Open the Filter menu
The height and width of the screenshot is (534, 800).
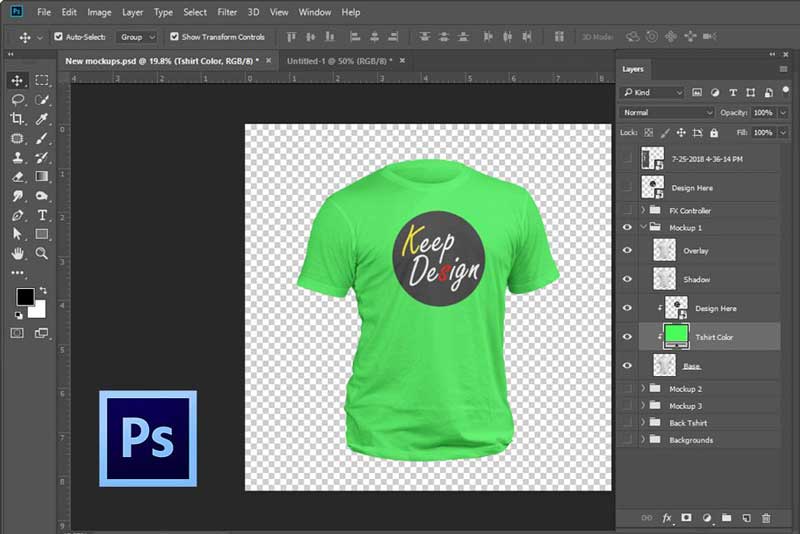[x=227, y=12]
